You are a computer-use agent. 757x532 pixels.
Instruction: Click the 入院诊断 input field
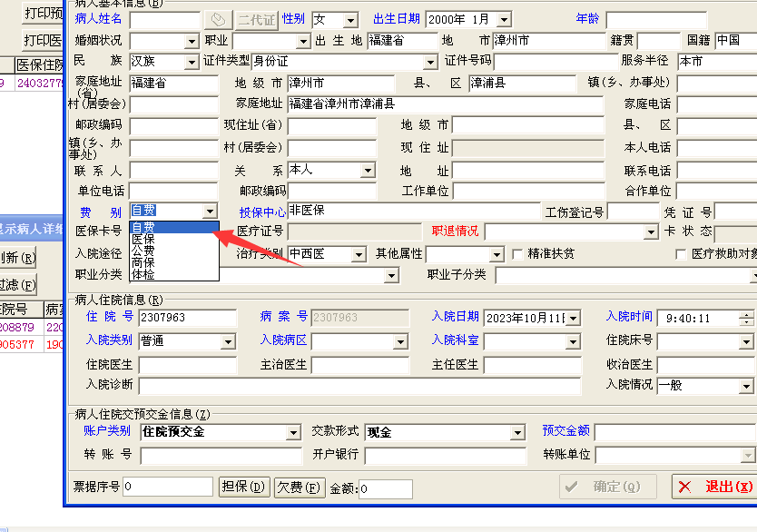[x=360, y=386]
